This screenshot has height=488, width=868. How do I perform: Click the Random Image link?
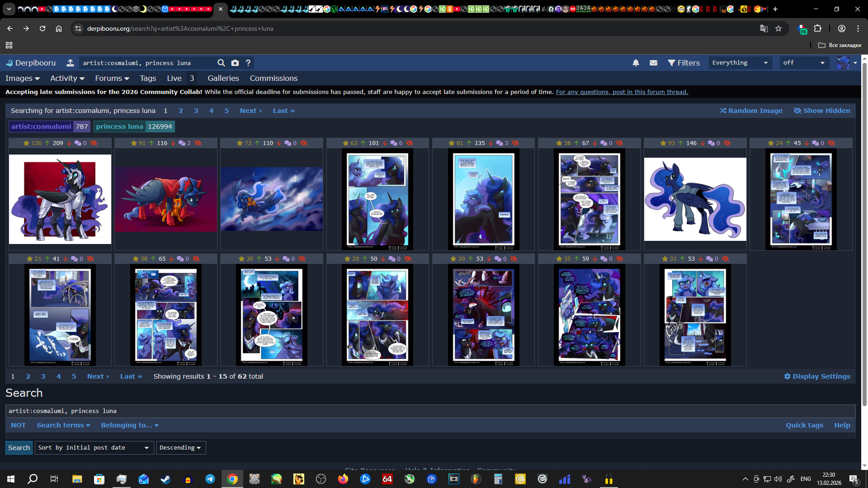(751, 111)
